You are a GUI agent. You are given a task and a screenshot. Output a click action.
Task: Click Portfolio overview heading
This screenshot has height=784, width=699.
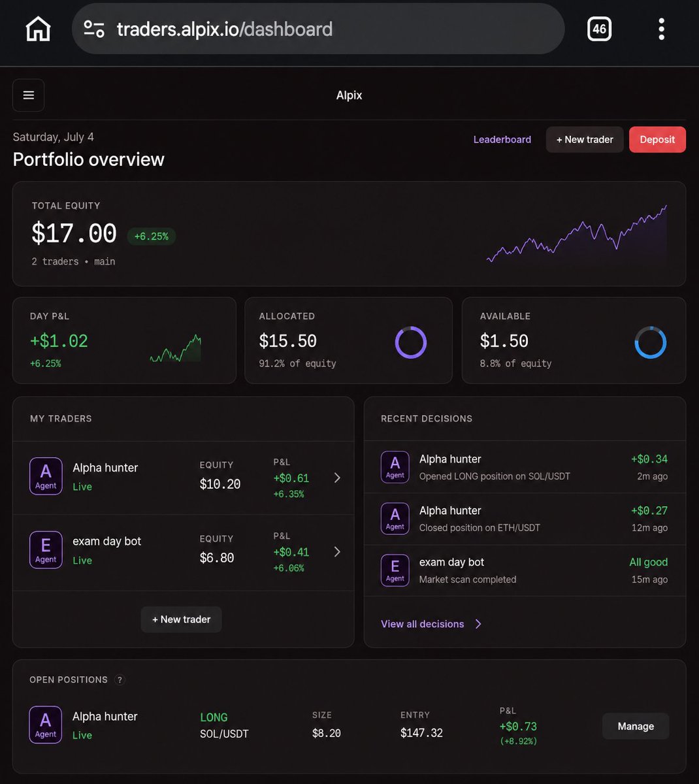point(89,159)
